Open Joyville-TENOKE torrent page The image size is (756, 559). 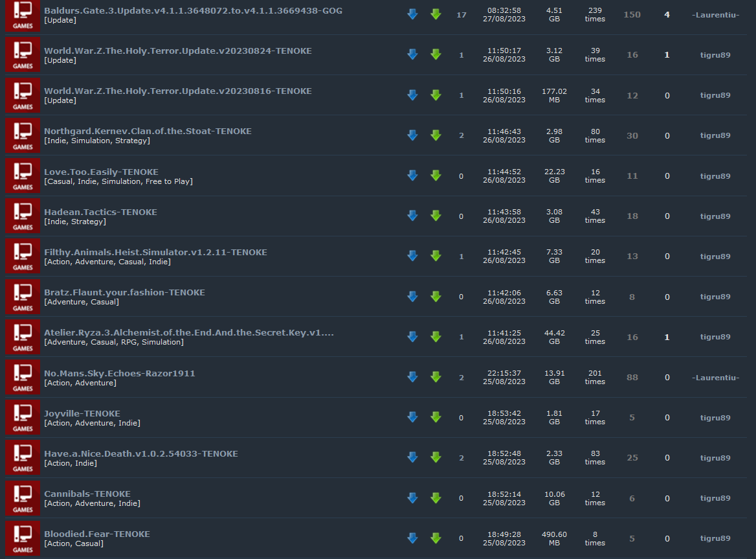click(82, 413)
